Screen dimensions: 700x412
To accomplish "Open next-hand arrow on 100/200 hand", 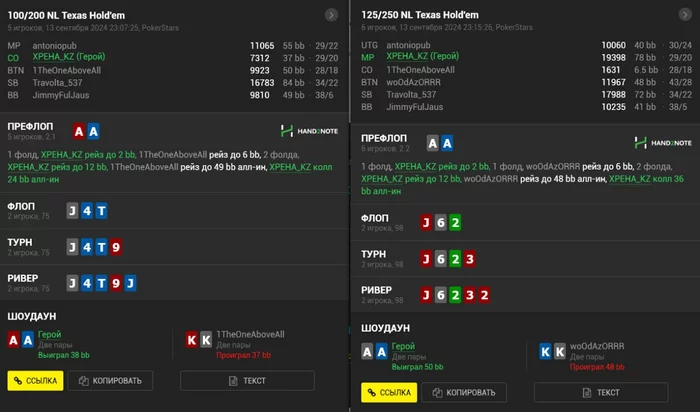I will click(331, 16).
